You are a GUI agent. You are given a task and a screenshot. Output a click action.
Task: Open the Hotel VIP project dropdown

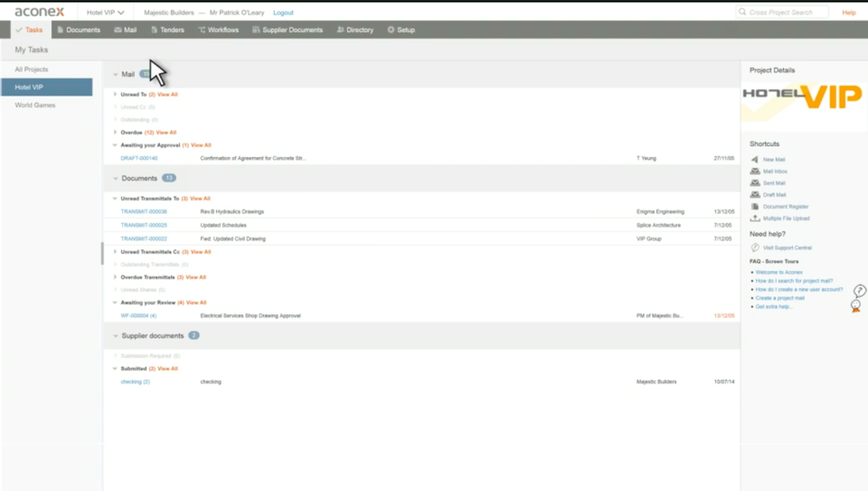[105, 12]
